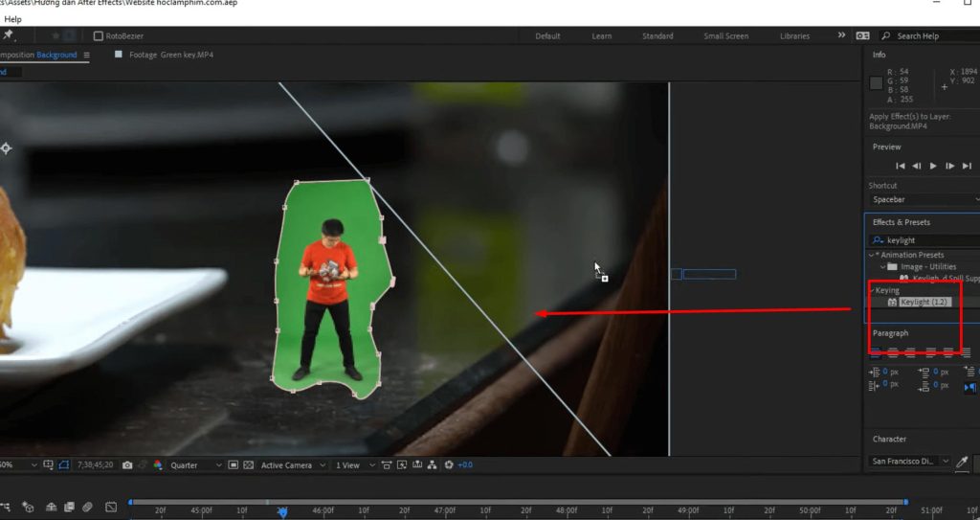Image resolution: width=980 pixels, height=520 pixels.
Task: Open the San Francisco font family dropdown
Action: 911,462
